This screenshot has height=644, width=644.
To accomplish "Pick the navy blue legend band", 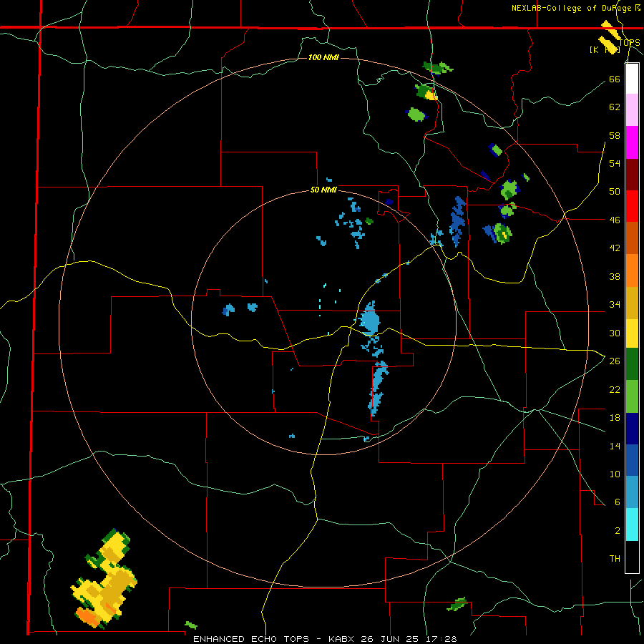I will (x=632, y=429).
